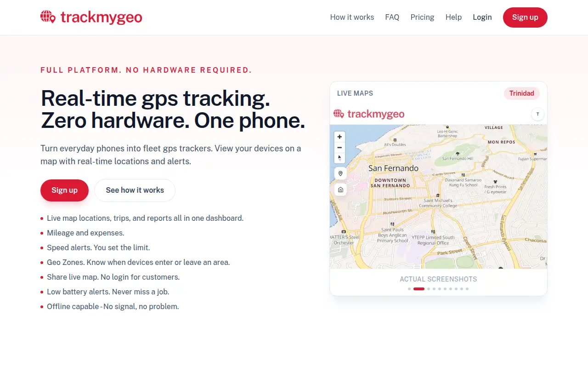Click shirt icon above Fresh Prints
588x368 pixels.
tap(495, 182)
